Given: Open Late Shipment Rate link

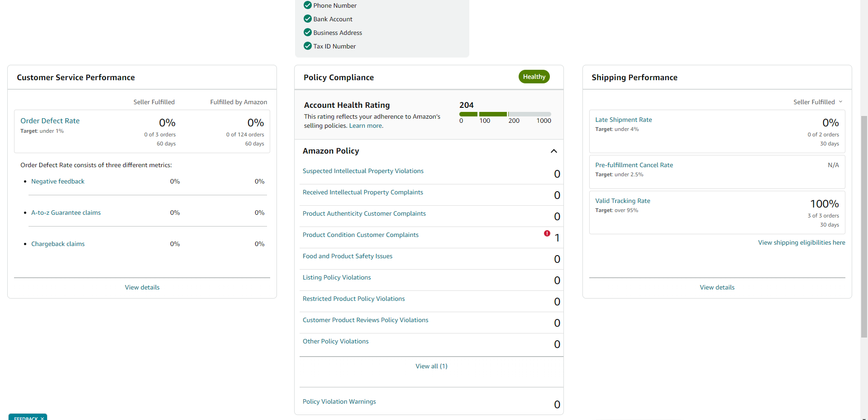Looking at the screenshot, I should 624,120.
